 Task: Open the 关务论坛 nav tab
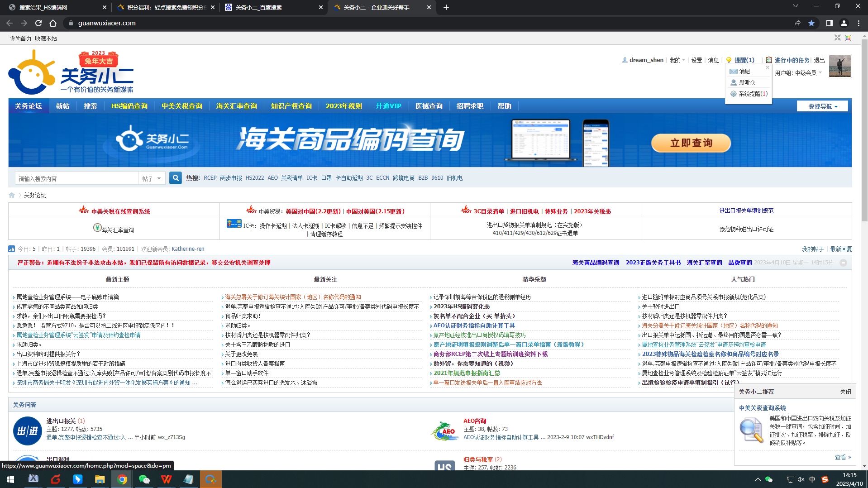pos(29,106)
